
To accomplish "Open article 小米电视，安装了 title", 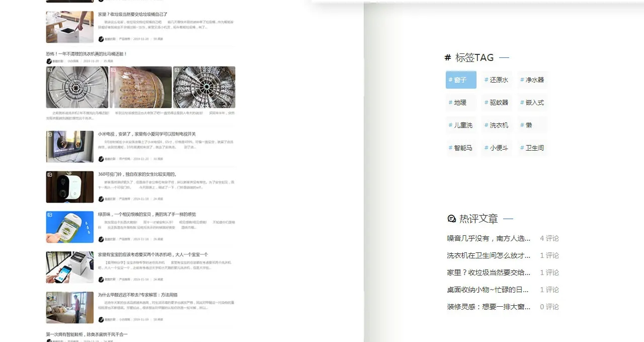I will [147, 134].
